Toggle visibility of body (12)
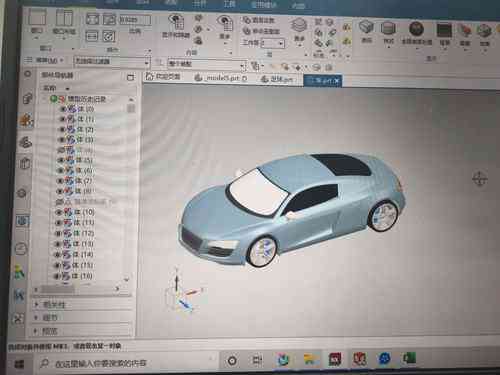The height and width of the screenshot is (375, 500). [58, 233]
